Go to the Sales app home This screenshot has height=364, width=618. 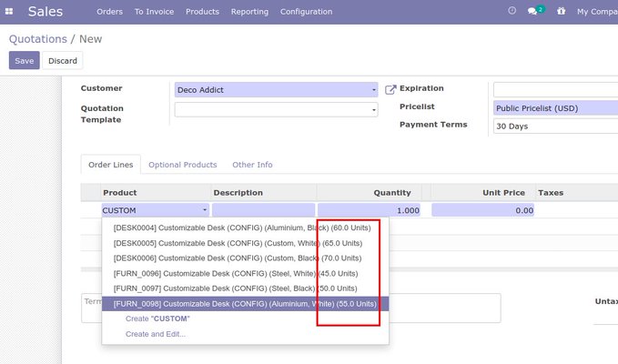[46, 12]
